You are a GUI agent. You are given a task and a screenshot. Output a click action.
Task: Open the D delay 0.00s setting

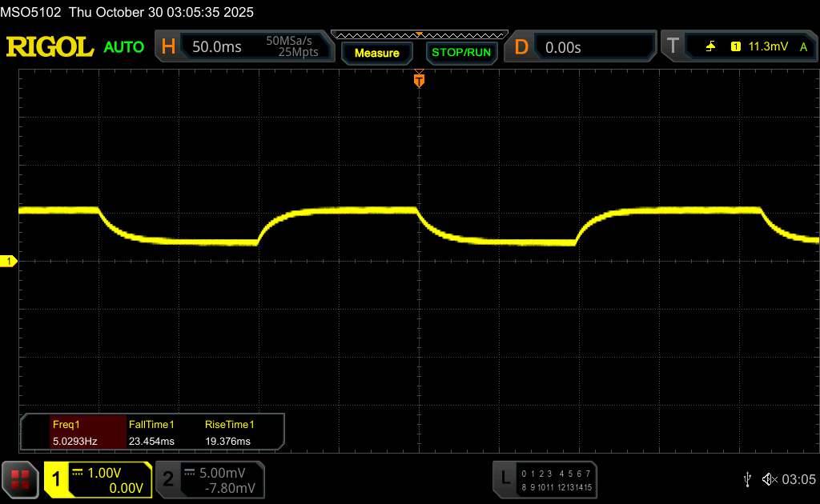563,47
